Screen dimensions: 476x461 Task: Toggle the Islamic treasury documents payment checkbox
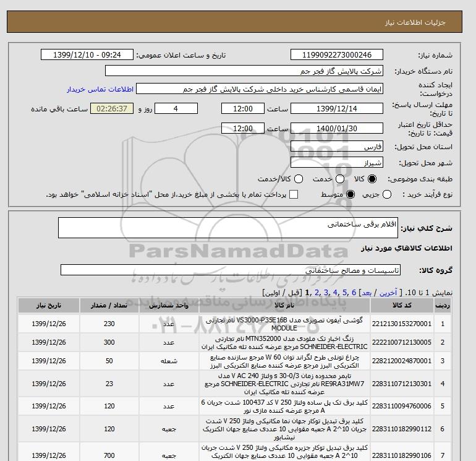294,194
